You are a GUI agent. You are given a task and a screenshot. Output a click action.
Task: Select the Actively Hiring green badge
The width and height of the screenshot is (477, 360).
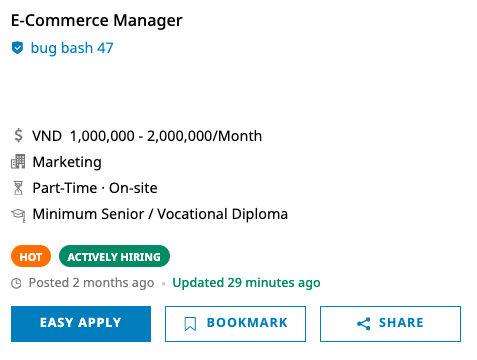(114, 256)
